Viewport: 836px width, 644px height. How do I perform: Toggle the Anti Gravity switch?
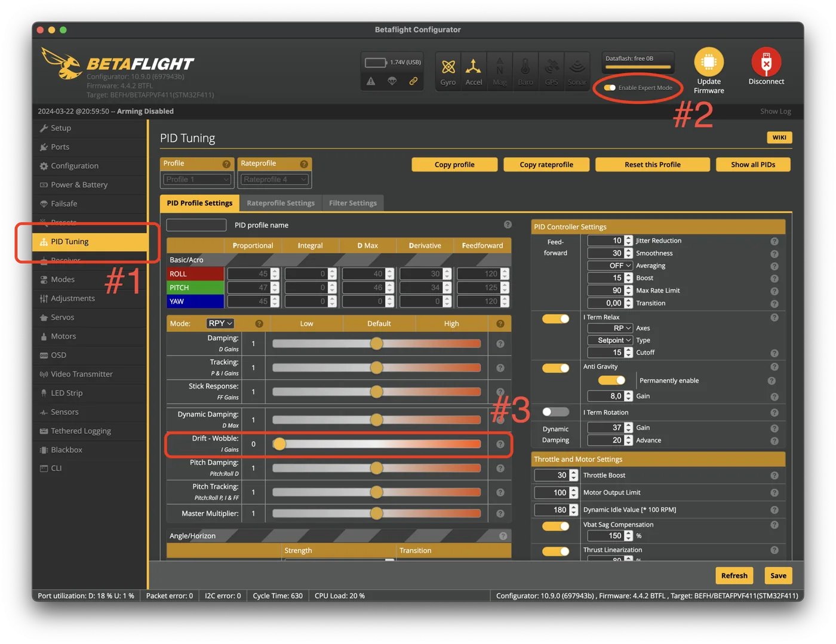tap(555, 368)
